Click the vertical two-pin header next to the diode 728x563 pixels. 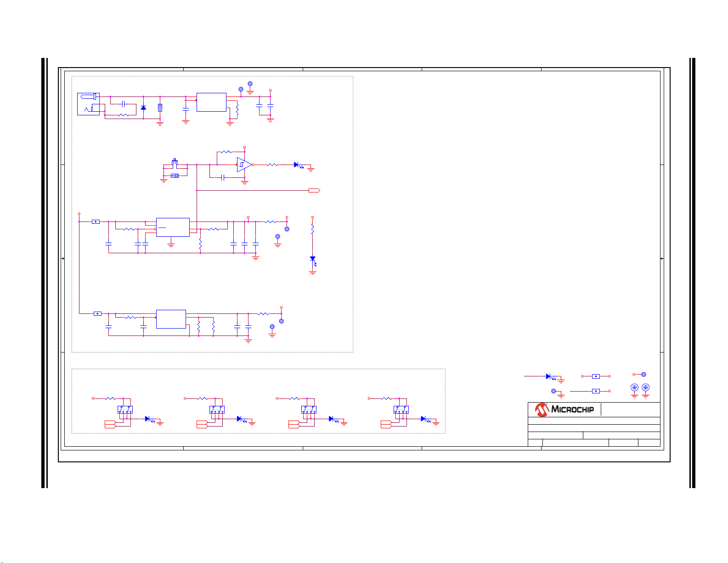coord(160,108)
